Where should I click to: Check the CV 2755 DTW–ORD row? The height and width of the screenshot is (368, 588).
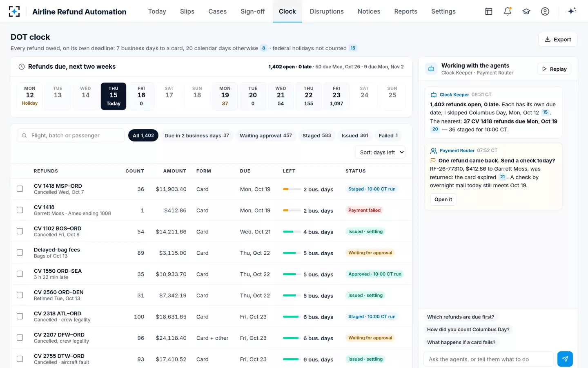click(20, 359)
